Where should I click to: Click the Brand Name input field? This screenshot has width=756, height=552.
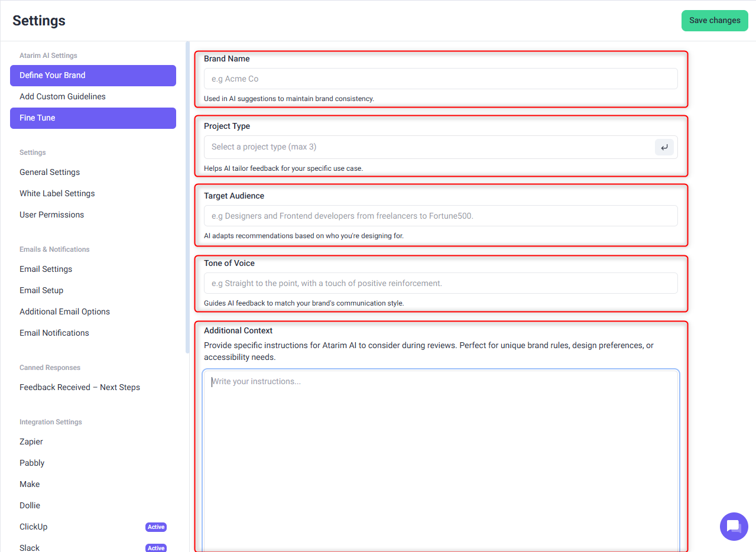440,79
